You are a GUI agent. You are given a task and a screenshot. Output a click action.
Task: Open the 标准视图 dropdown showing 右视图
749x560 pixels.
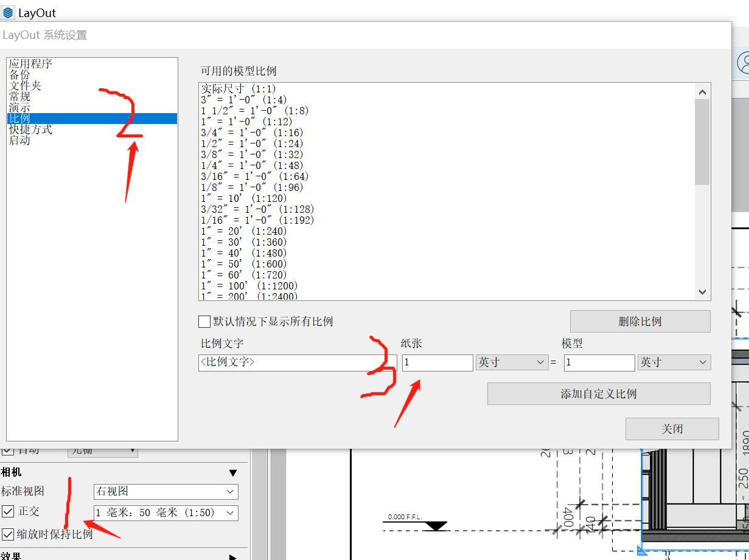[166, 491]
